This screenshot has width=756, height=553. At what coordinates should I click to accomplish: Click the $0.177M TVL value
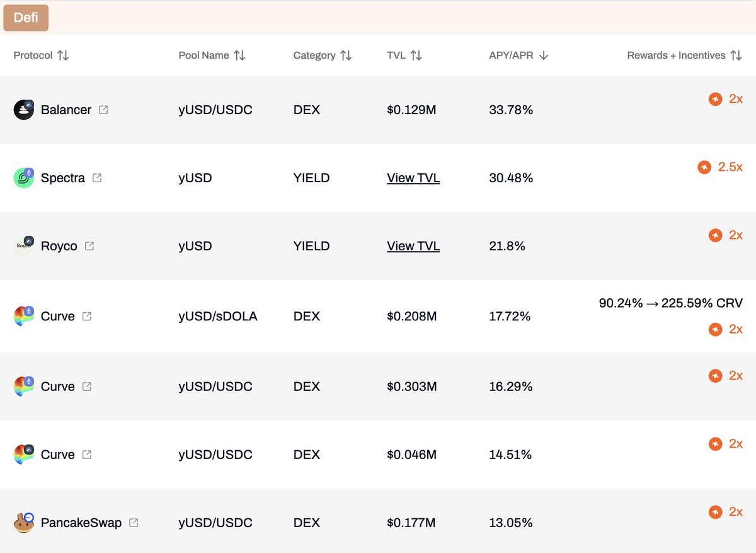tap(411, 522)
